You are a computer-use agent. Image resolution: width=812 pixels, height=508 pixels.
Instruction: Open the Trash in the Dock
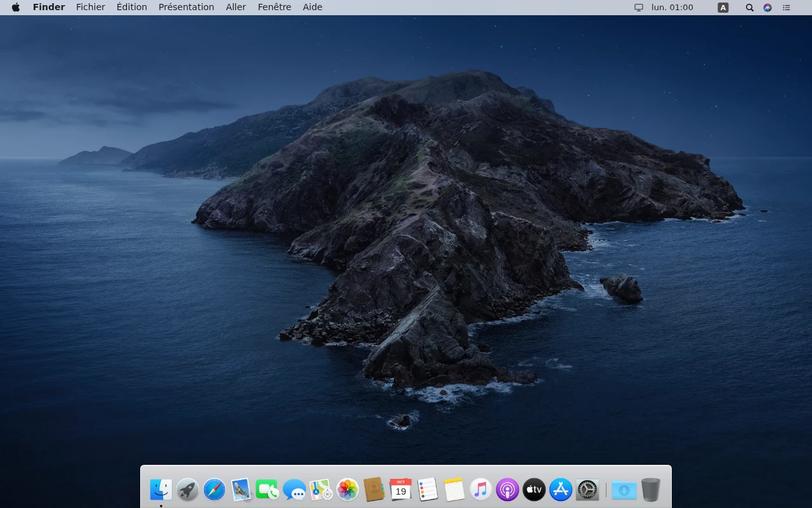coord(651,490)
